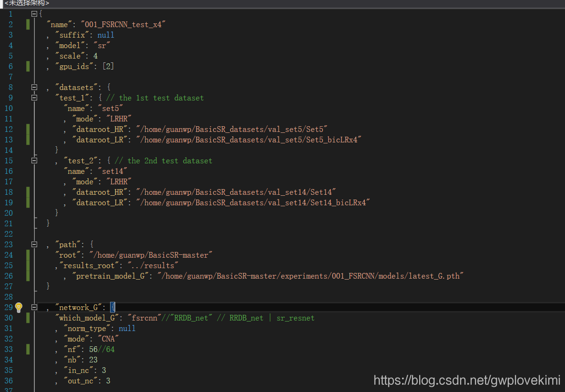Click the root path "/home/guanwp/BasicSR-master"

click(151, 255)
